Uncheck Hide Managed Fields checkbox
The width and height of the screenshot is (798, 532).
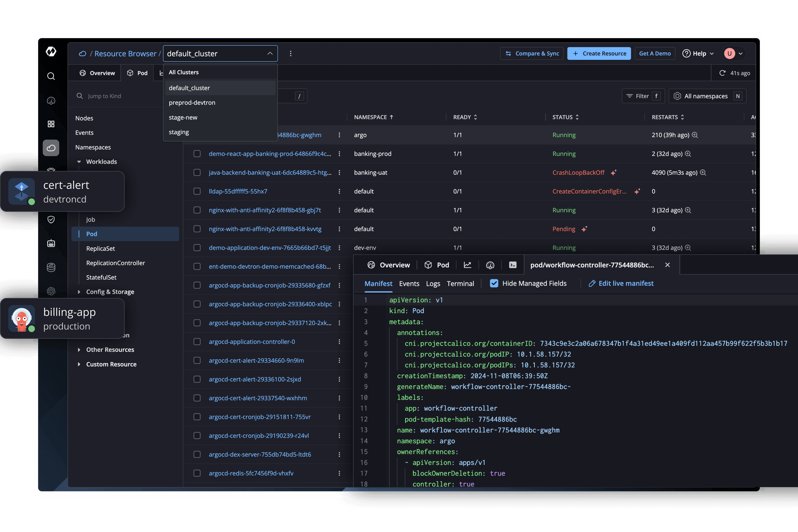[x=494, y=283]
